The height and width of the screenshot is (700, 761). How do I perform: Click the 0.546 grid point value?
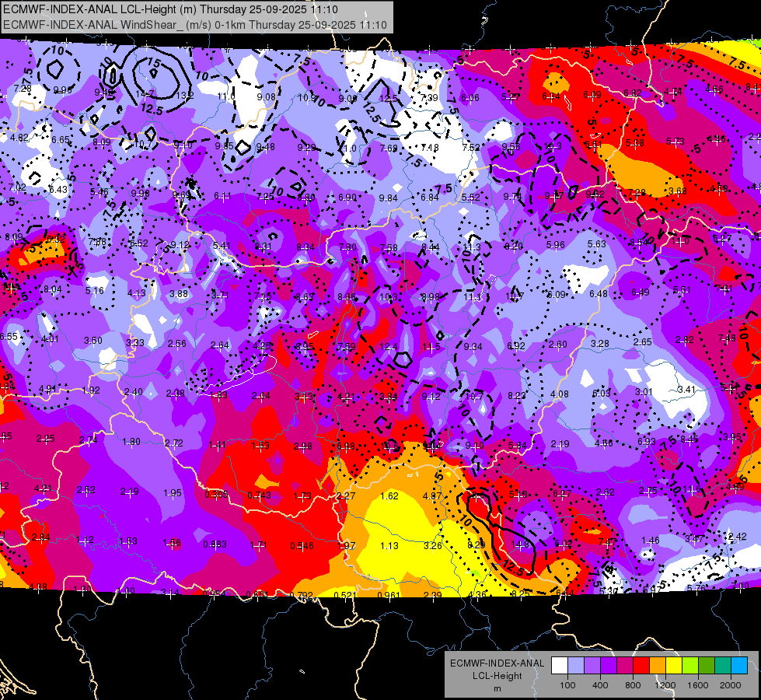coord(302,545)
